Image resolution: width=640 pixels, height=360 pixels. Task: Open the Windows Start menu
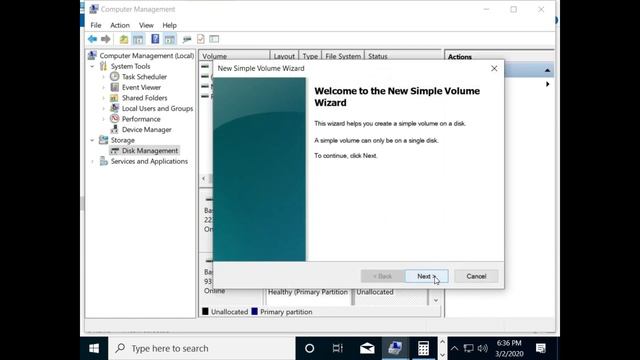(x=94, y=349)
